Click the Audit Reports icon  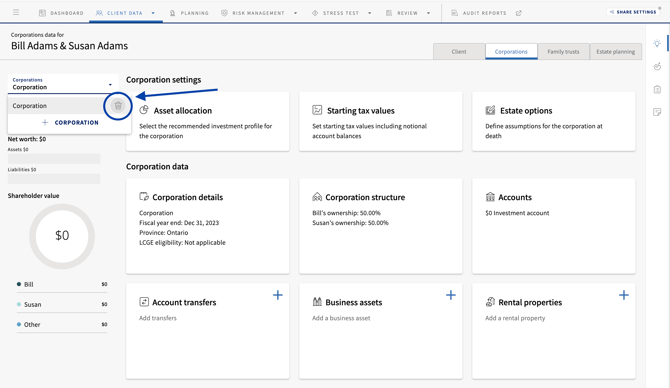pos(455,13)
